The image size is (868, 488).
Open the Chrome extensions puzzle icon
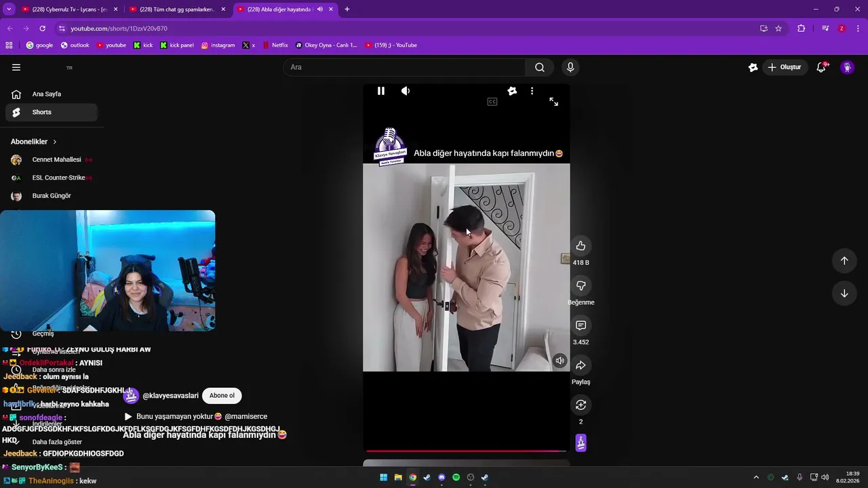tap(802, 28)
